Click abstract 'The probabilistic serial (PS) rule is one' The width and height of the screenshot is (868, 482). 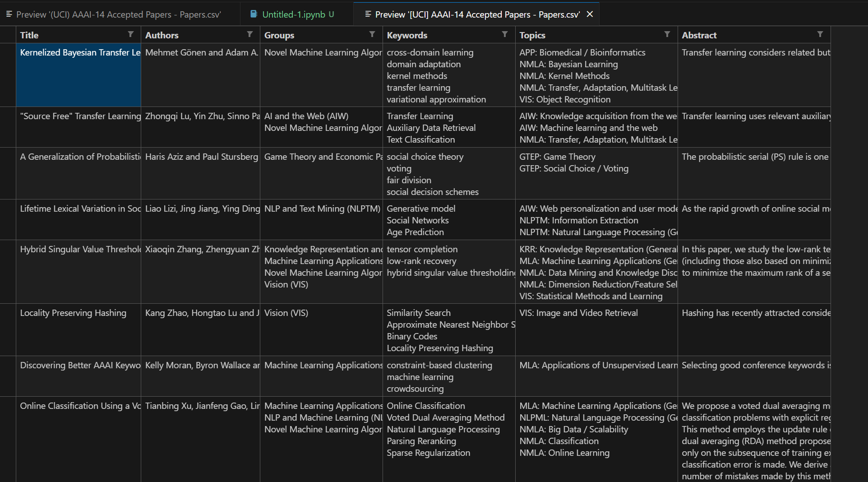[755, 157]
